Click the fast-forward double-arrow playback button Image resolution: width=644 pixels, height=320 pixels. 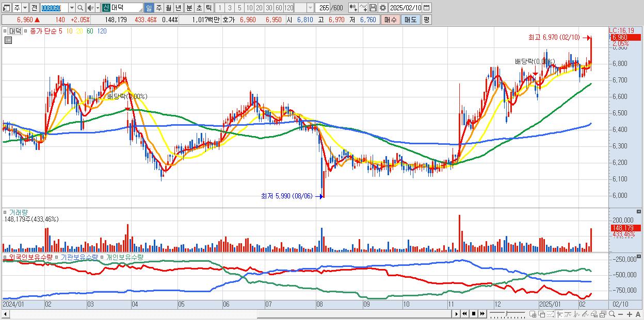pos(482,314)
